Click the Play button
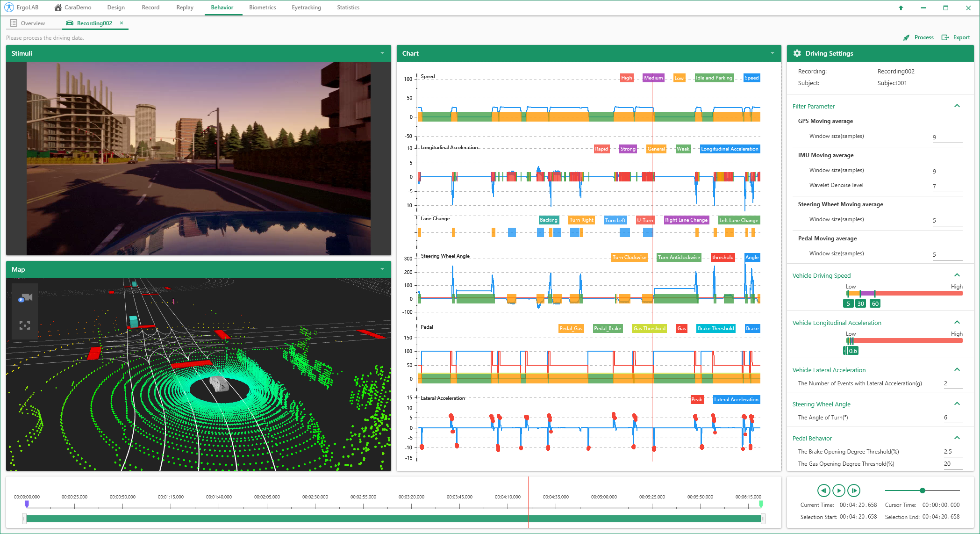 tap(839, 491)
